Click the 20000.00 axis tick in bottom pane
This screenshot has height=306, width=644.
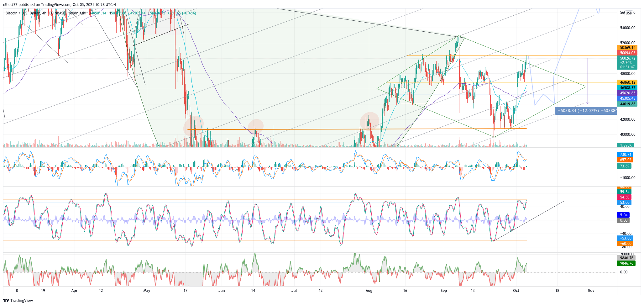coord(628,254)
